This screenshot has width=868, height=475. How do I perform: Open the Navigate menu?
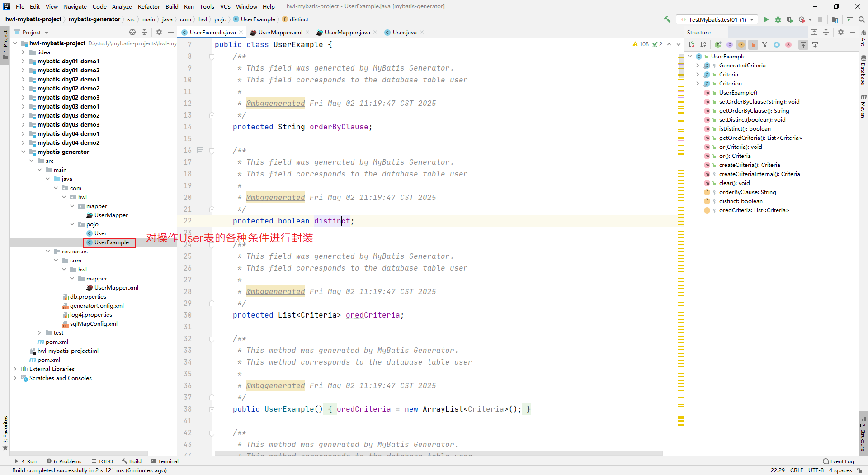click(x=75, y=6)
